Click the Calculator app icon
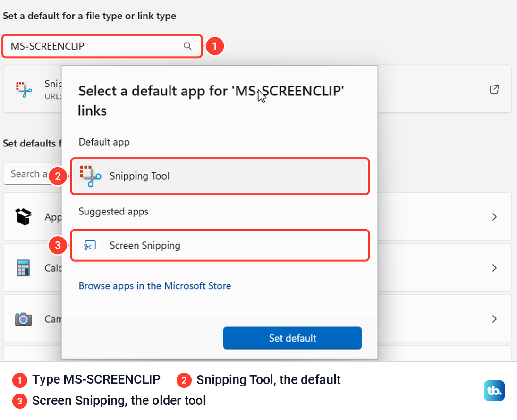The height and width of the screenshot is (420, 517). point(24,267)
